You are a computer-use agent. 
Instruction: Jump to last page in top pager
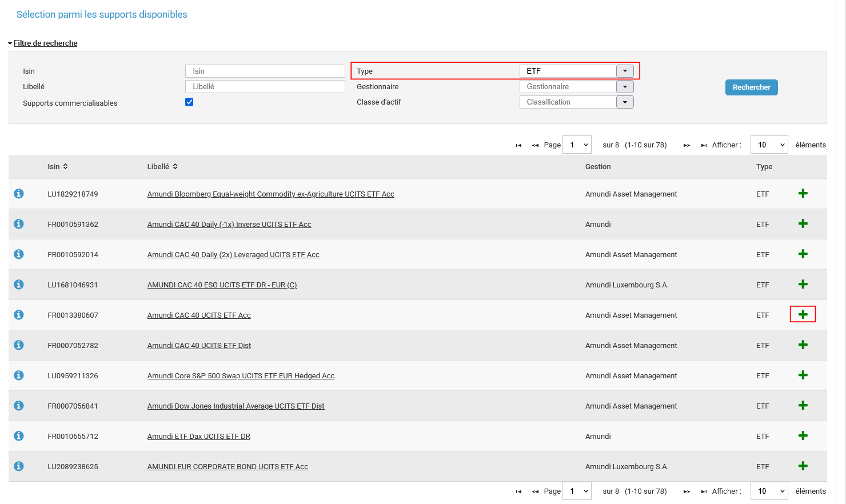[704, 145]
